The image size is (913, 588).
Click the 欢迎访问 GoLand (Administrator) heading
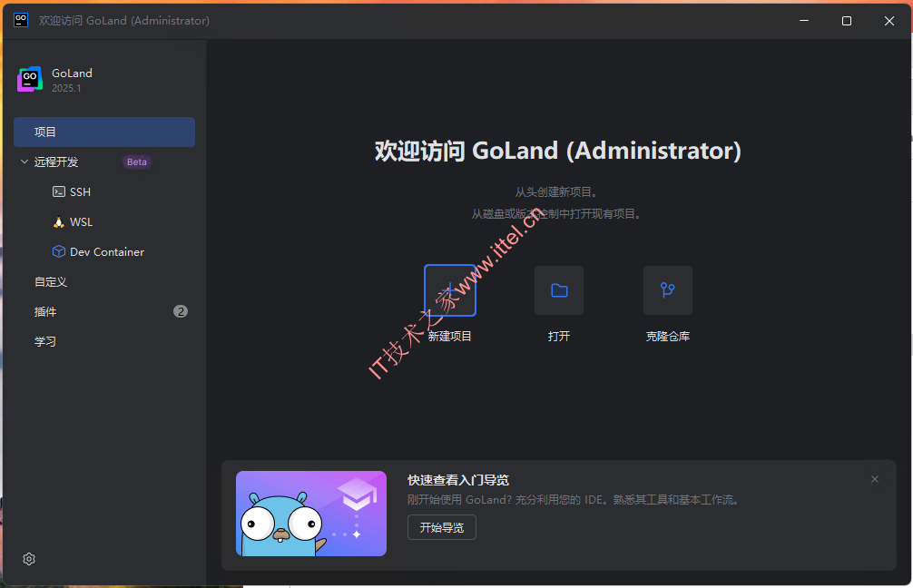[x=558, y=151]
